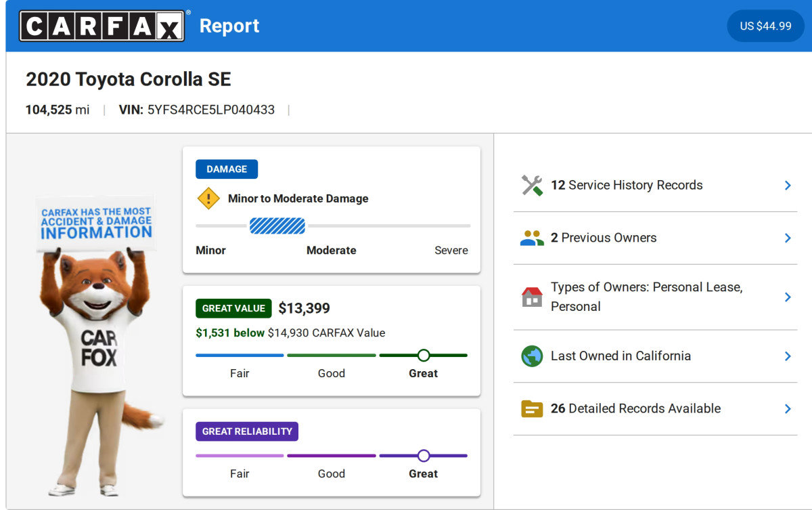Viewport: 812px width, 510px height.
Task: Click the Good label under value
Action: pos(332,373)
